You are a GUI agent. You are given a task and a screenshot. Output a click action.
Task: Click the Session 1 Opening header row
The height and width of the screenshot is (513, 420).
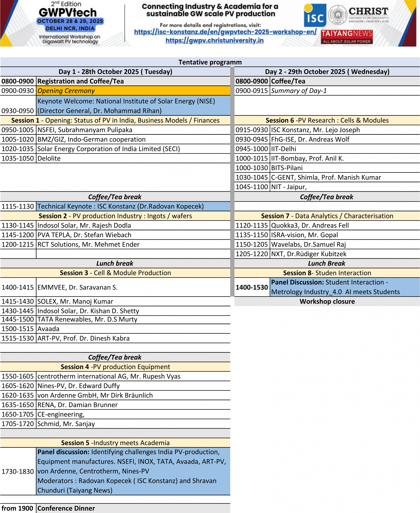(115, 120)
